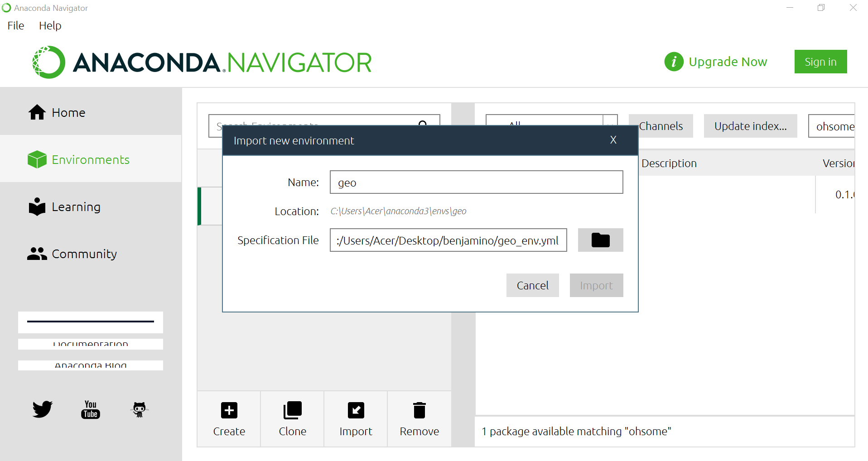This screenshot has height=461, width=868.
Task: Click the location path C:\Users\Acer\anaconda3\envs\geo
Action: (398, 211)
